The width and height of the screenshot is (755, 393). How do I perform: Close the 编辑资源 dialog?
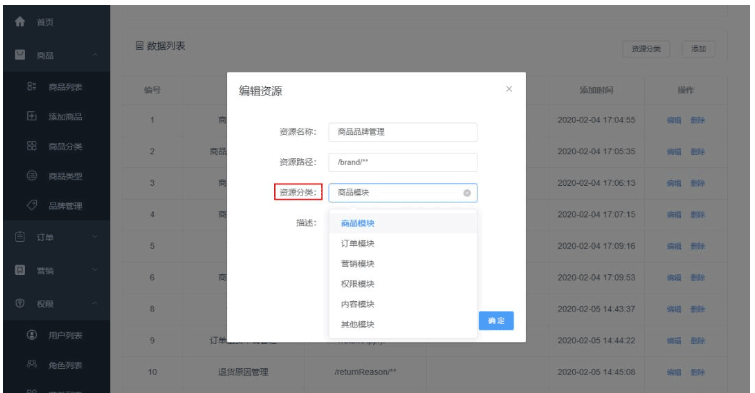click(x=509, y=89)
